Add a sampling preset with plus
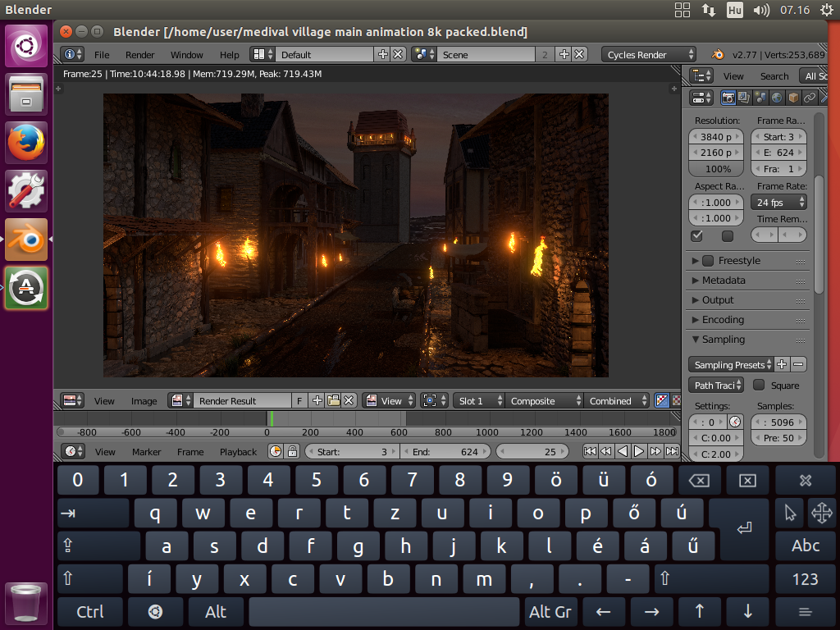 (x=782, y=365)
